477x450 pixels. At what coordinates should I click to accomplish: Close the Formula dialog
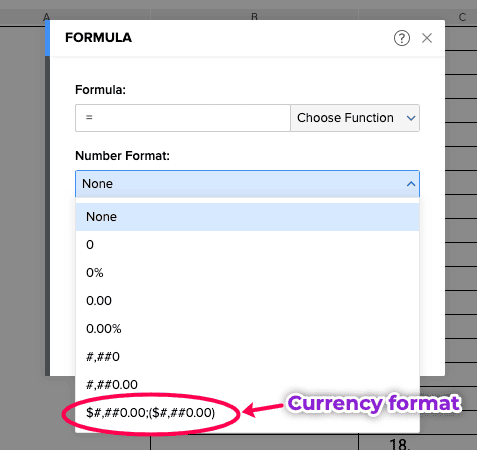tap(427, 38)
